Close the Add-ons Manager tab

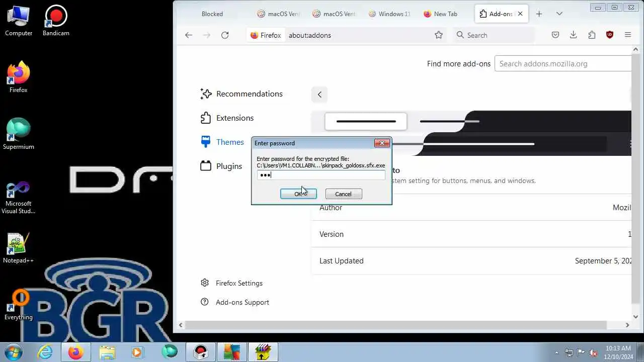click(x=520, y=14)
